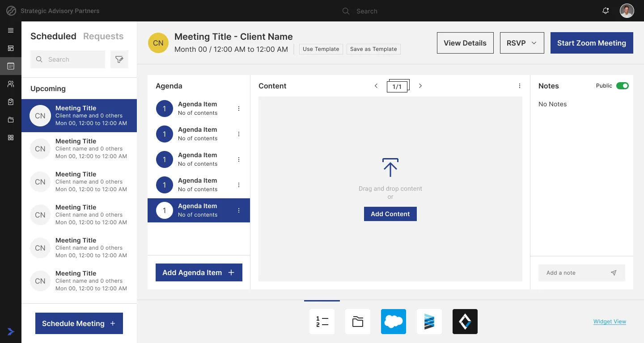Screen dimensions: 644x343
Task: Toggle the Public notes switch
Action: click(623, 86)
